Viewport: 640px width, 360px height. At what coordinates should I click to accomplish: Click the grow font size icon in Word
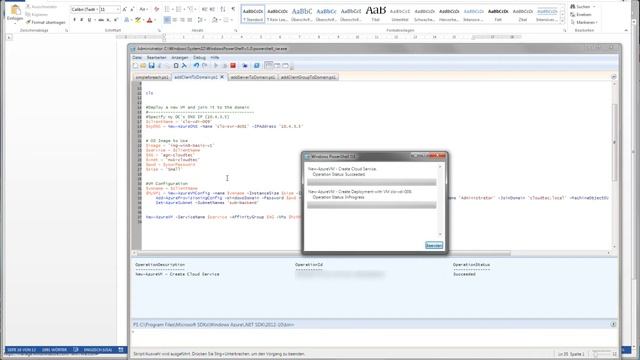124,9
